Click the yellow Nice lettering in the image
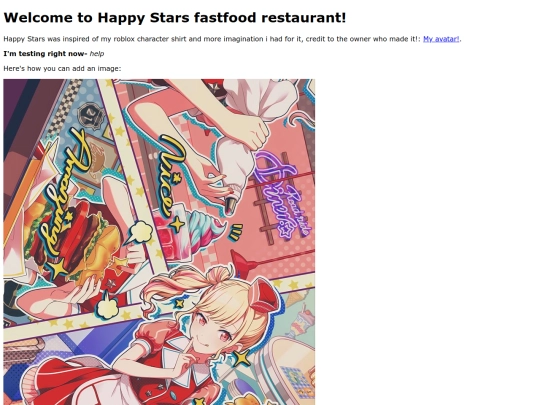Viewport: 540px width, 405px height. [171, 174]
